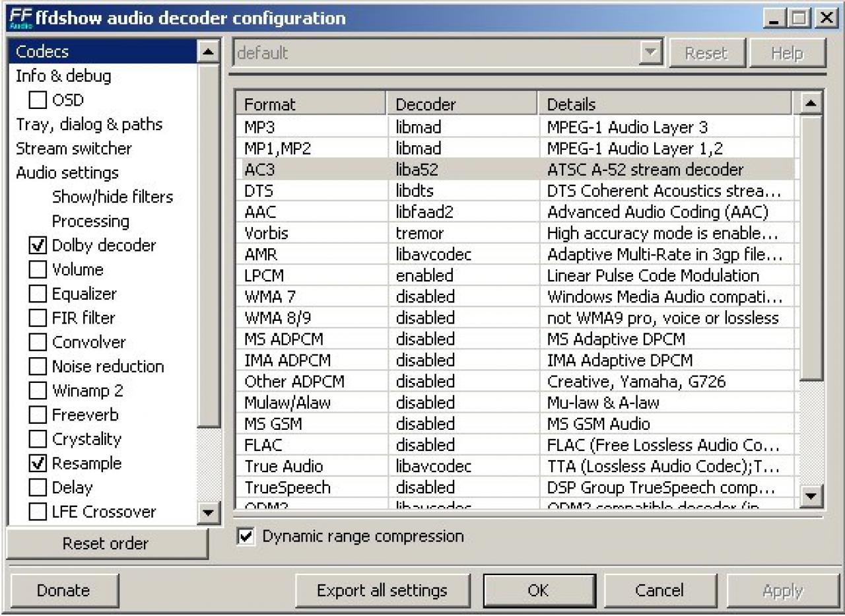
Task: Select the MS ADPCM row
Action: (515, 339)
